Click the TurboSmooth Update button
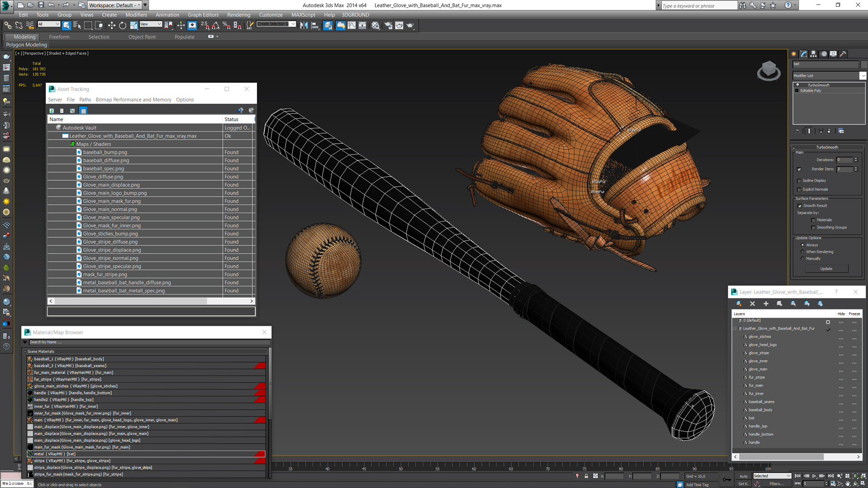The height and width of the screenshot is (488, 868). [x=826, y=269]
